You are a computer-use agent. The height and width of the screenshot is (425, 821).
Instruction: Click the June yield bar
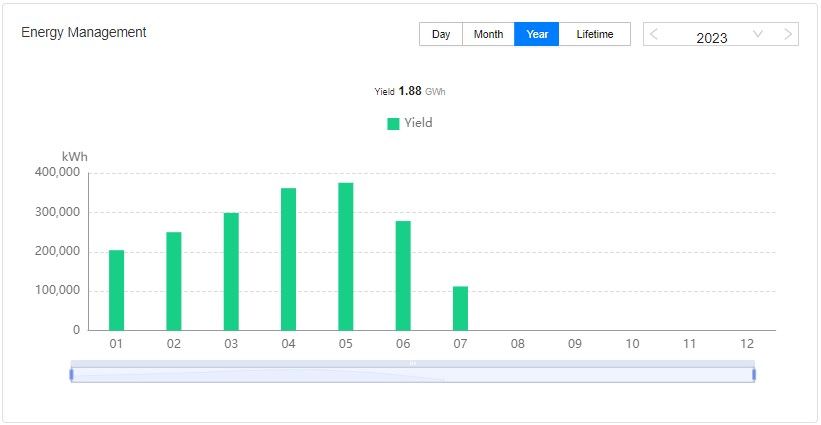pos(403,275)
